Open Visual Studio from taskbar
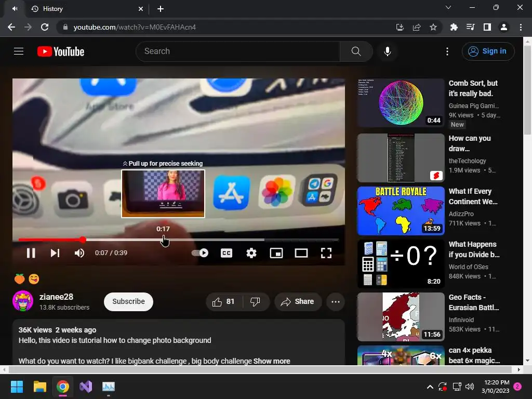 tap(86, 387)
